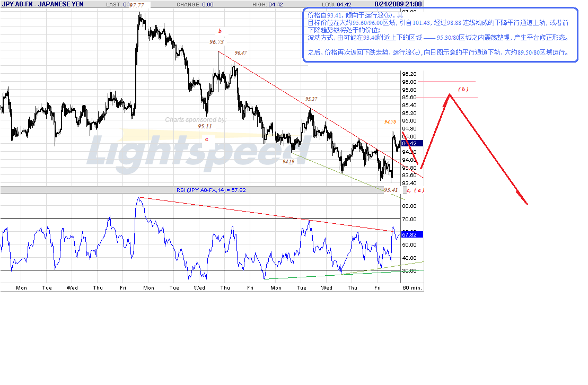
Task: Click commentary line starting 下降趋势线将处于的价位
Action: 344,30
